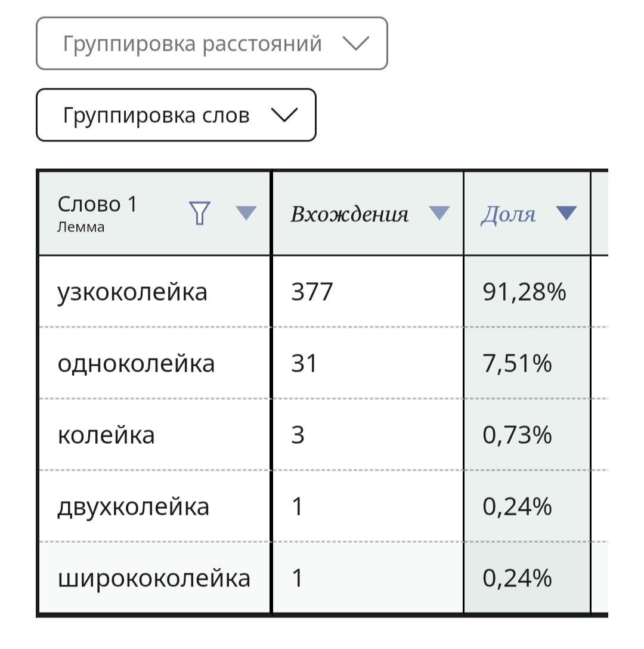The image size is (644, 649).
Task: Open the filter icon in Слово 1 column
Action: point(200,213)
